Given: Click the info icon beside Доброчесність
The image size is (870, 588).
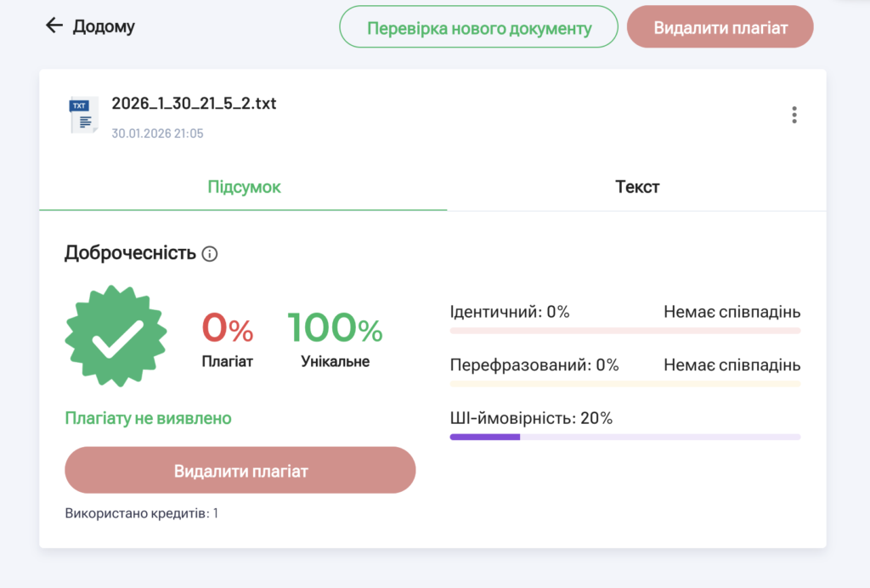Looking at the screenshot, I should 208,254.
